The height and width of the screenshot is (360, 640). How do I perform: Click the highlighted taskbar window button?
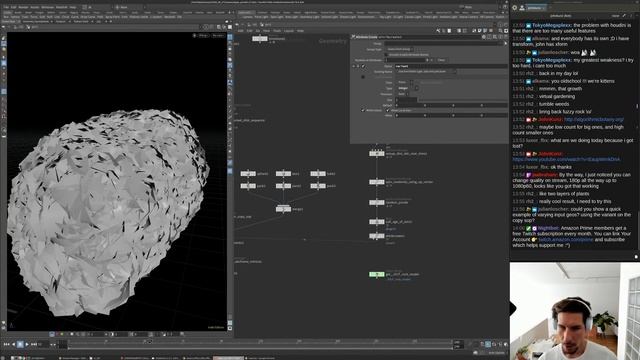(228, 358)
